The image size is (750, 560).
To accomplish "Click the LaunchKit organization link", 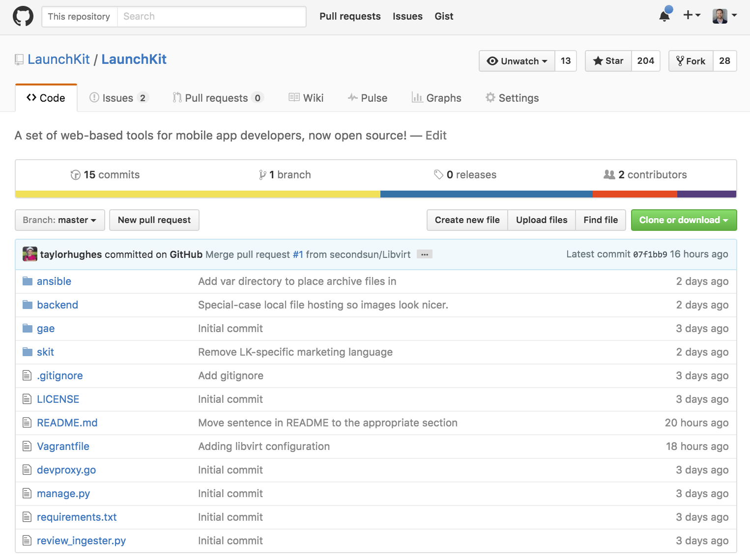I will point(58,59).
